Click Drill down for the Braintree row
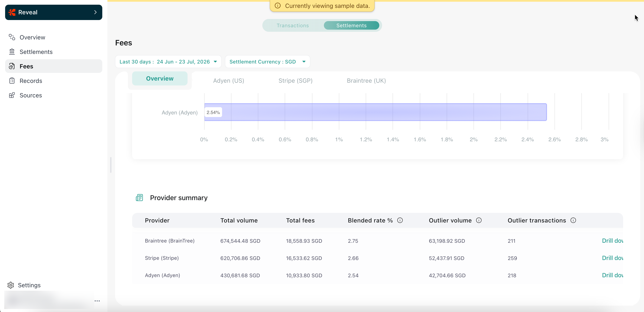644x312 pixels. tap(612, 241)
